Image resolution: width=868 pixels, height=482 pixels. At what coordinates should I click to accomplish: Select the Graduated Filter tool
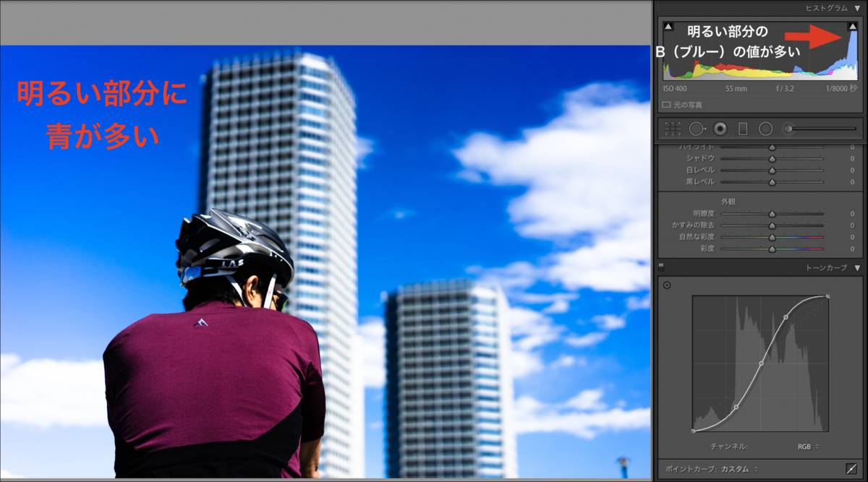click(743, 129)
